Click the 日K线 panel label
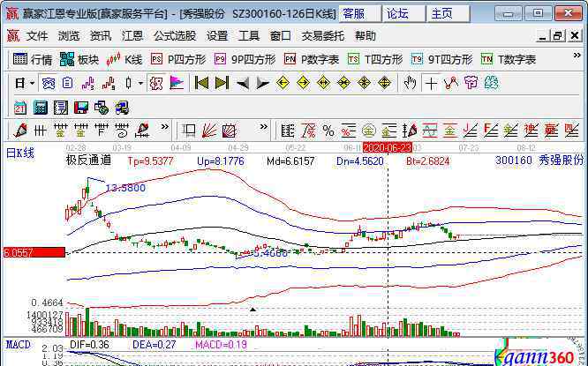This screenshot has width=588, height=366. click(x=20, y=153)
